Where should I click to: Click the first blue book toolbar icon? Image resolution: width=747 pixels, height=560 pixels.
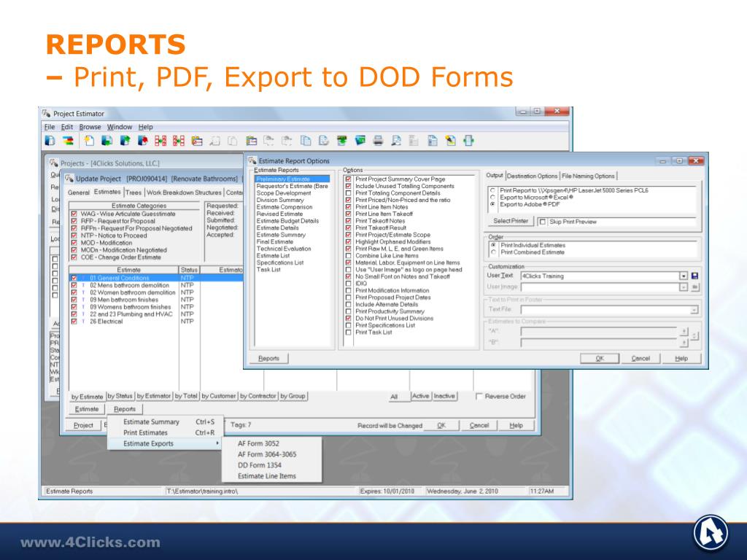click(50, 141)
